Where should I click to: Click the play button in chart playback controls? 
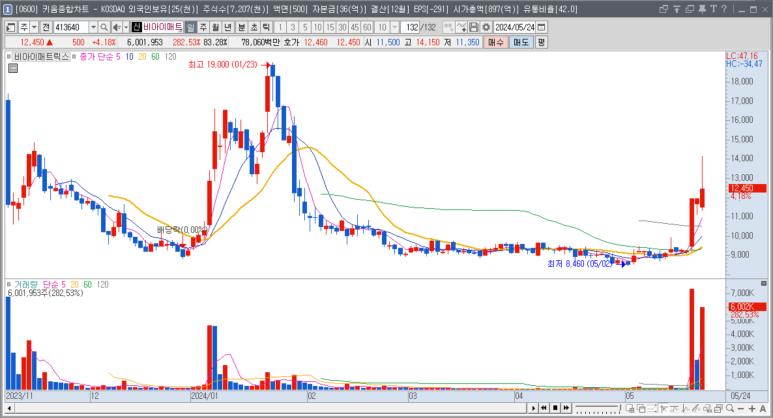click(533, 408)
